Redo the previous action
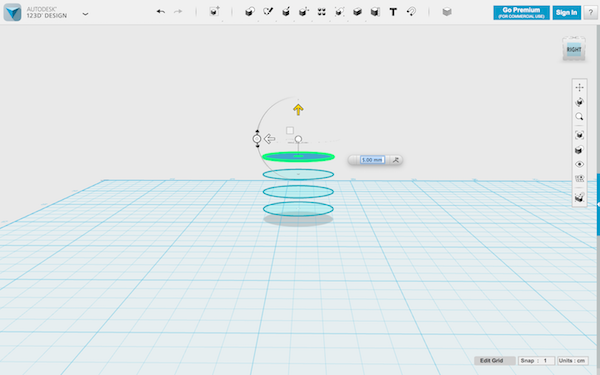 (178, 12)
